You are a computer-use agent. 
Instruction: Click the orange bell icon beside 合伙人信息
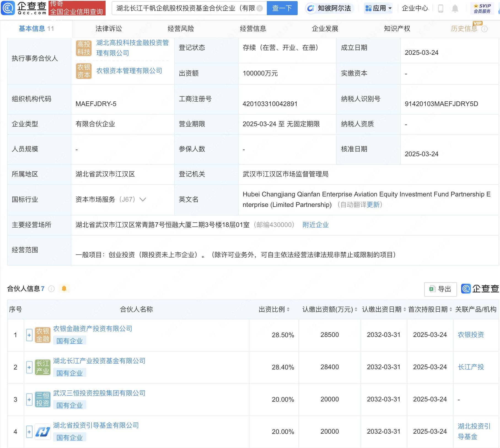pos(64,289)
